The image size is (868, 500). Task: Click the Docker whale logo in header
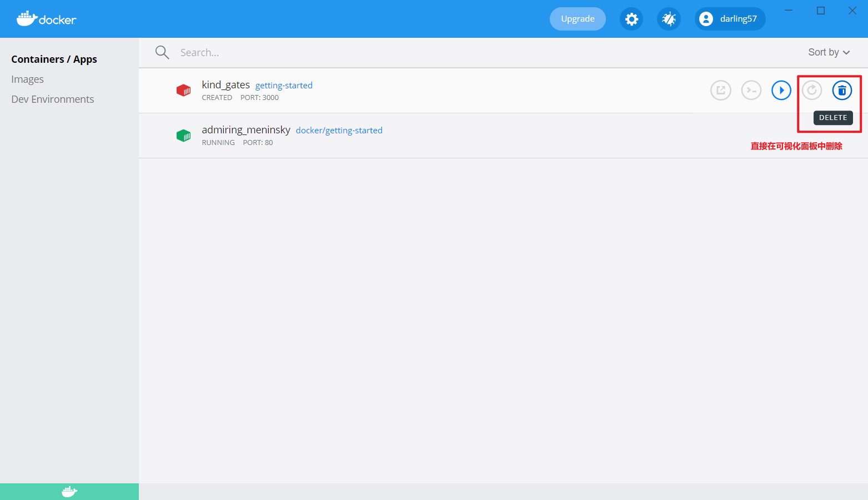click(46, 19)
